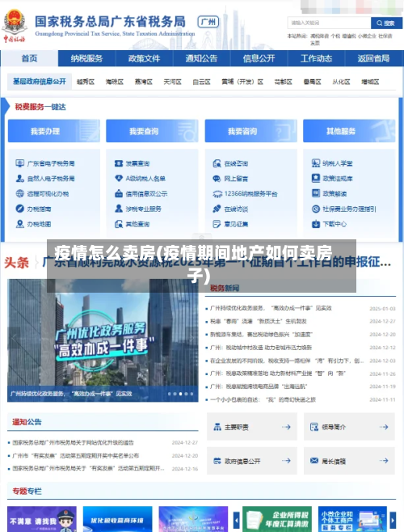Click the middle carousel dot indicator
This screenshot has height=532, width=404.
[x=180, y=394]
